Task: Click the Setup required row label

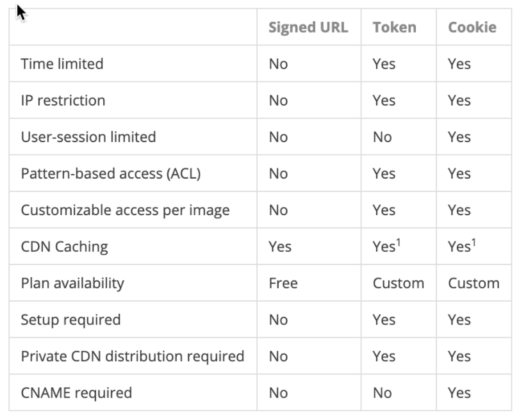Action: point(70,319)
